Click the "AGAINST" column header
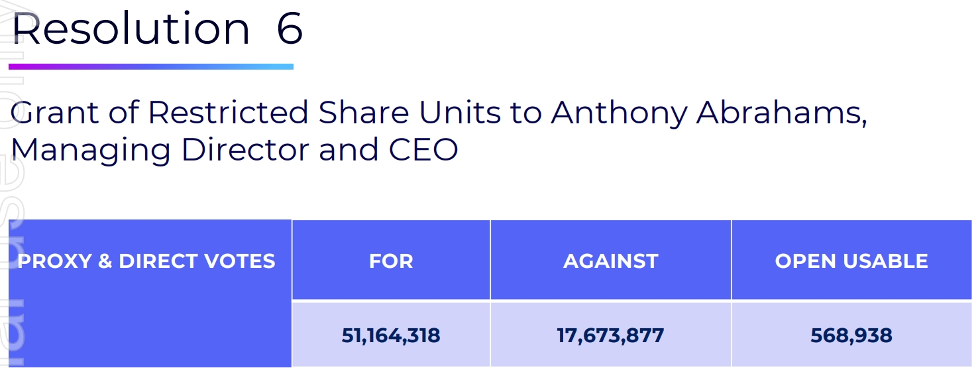 610,261
